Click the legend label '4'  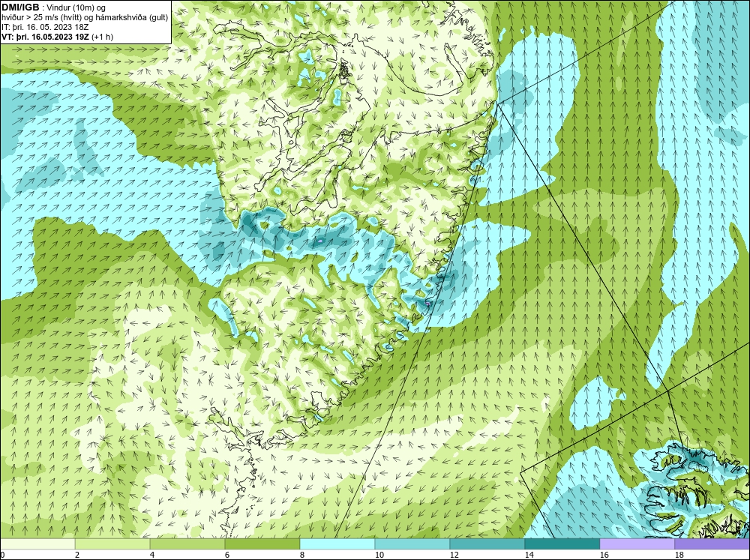pyautogui.click(x=152, y=555)
